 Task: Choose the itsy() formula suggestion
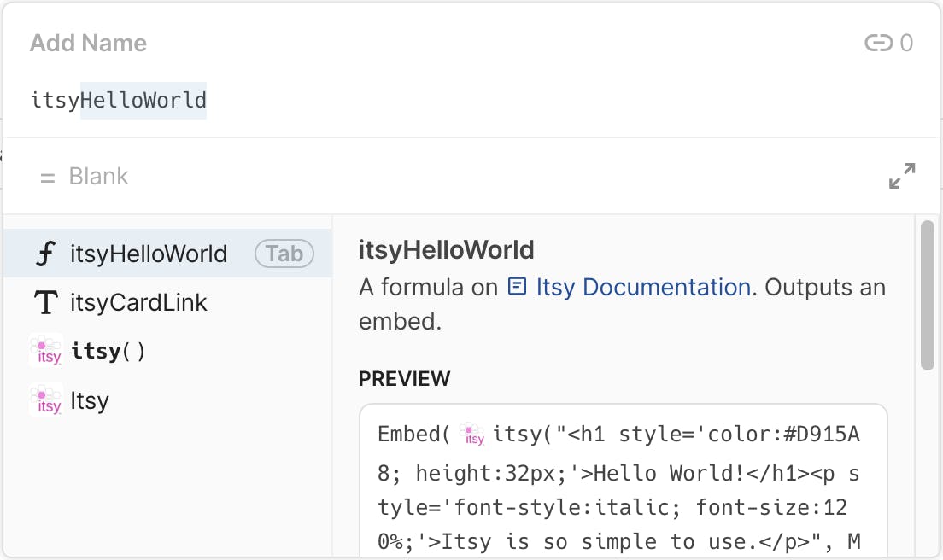pos(167,351)
